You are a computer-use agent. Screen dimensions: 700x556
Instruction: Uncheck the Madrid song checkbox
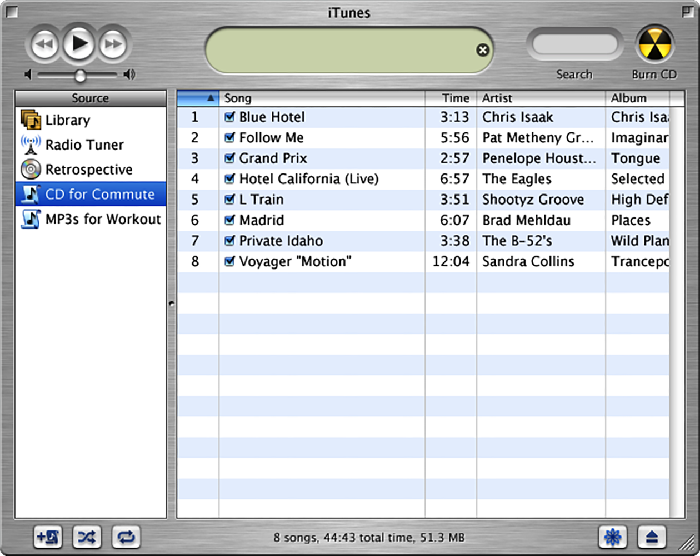click(230, 220)
